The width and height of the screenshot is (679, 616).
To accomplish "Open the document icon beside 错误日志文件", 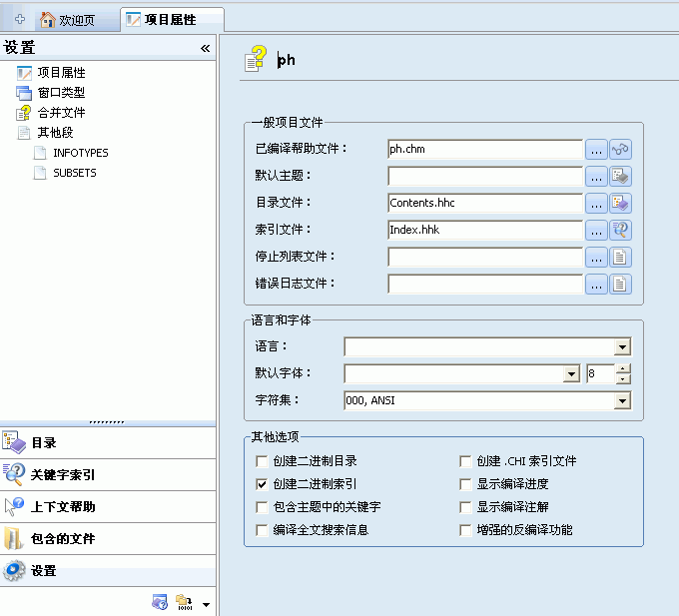I will click(620, 285).
